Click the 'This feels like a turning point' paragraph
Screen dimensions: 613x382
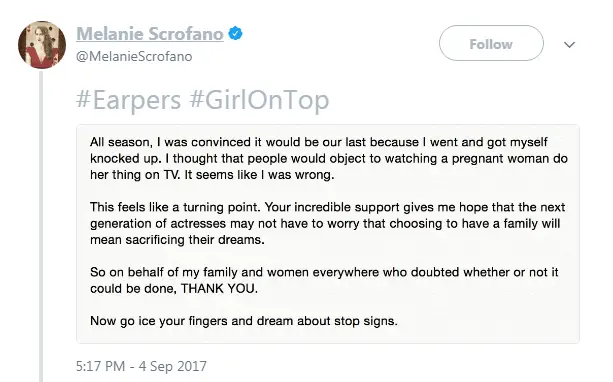(x=328, y=223)
